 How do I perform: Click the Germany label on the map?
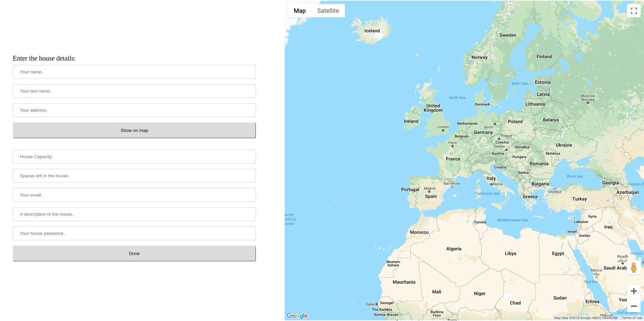(x=483, y=133)
